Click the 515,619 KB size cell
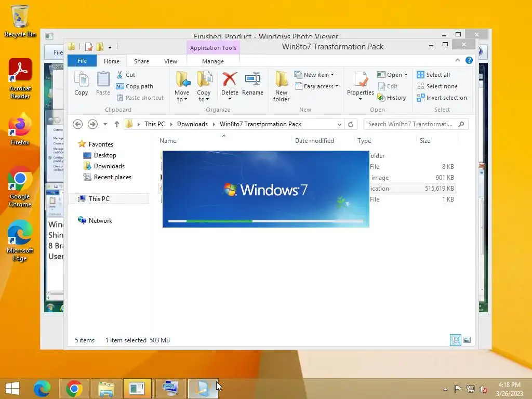This screenshot has width=532, height=399. coord(439,188)
